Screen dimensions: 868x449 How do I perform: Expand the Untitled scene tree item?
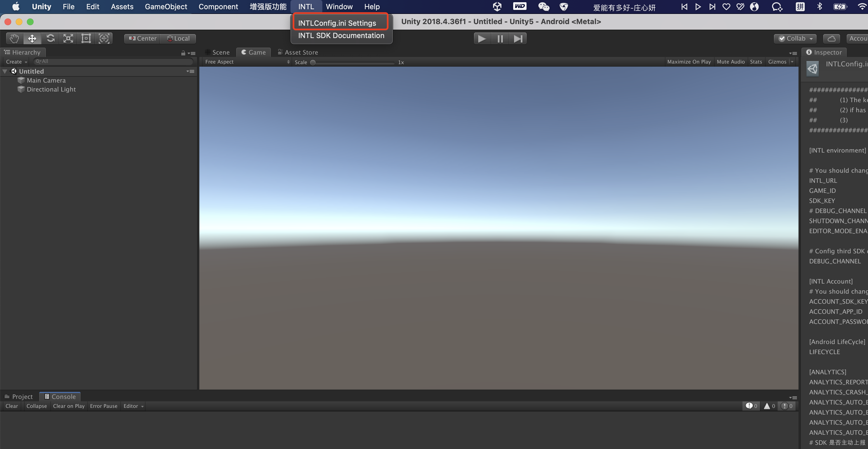click(6, 71)
